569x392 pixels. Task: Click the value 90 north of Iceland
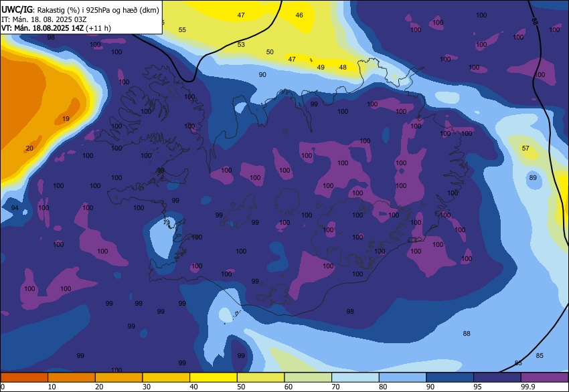point(262,75)
